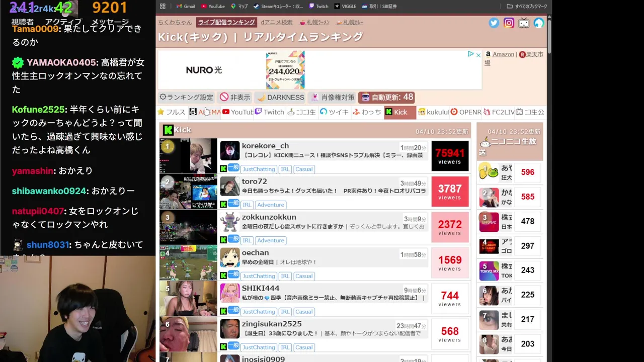Viewport: 644px width, 362px height.
Task: Open Niconico rank 1 entry with 596
Action: 510,172
